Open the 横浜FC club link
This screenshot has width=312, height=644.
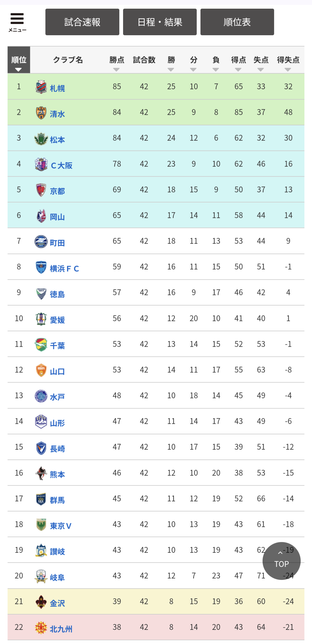[64, 269]
